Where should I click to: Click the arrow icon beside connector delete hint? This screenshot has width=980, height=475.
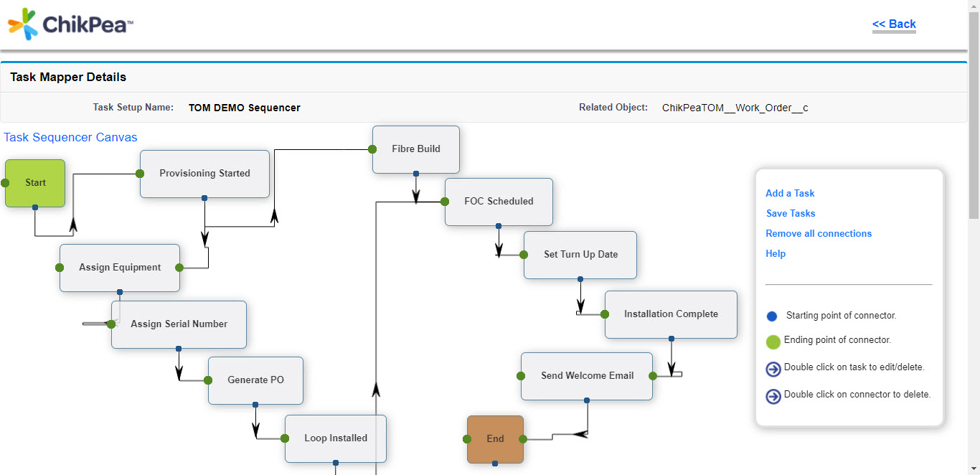point(773,395)
